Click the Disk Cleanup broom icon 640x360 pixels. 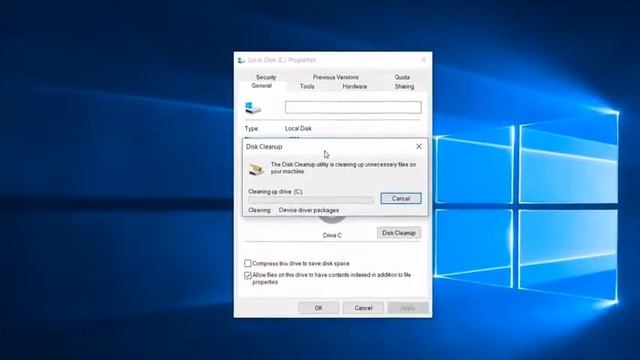[x=256, y=169]
